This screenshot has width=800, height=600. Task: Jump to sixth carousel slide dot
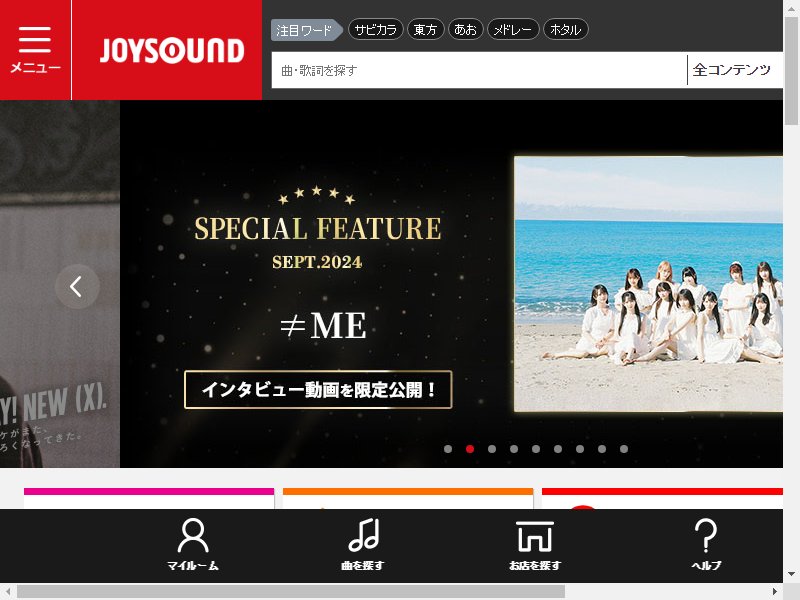point(558,449)
